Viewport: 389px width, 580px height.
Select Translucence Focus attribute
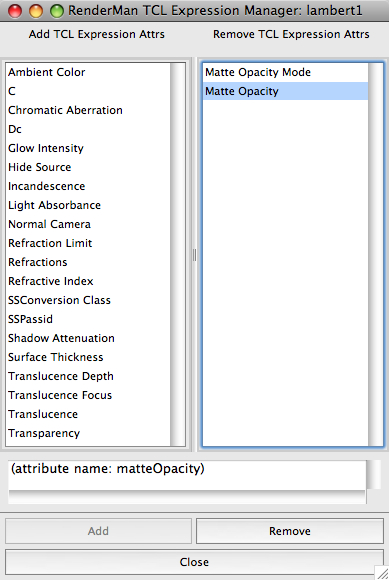[x=89, y=395]
